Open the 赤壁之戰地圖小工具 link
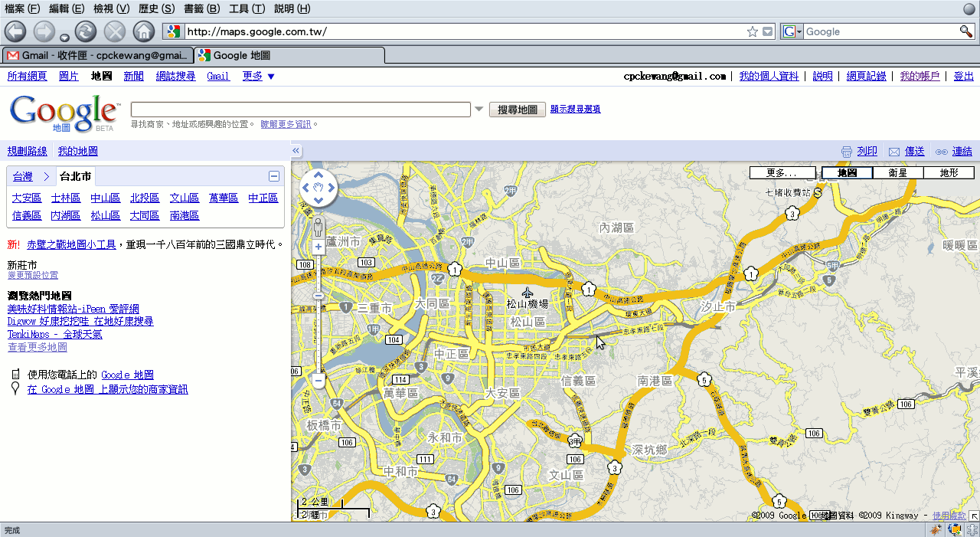 [71, 244]
